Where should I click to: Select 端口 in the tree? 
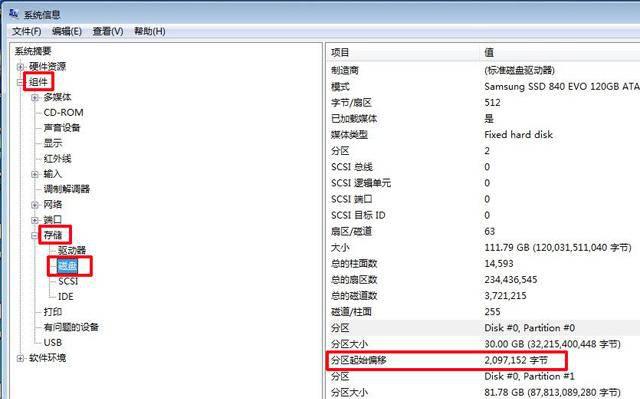[53, 220]
